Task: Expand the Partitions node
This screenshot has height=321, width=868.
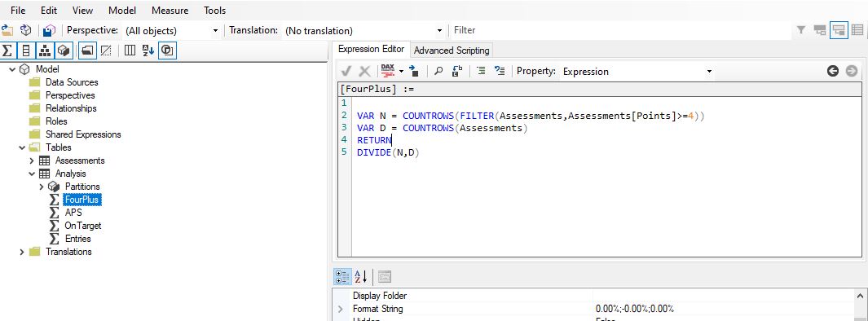Action: click(x=42, y=187)
